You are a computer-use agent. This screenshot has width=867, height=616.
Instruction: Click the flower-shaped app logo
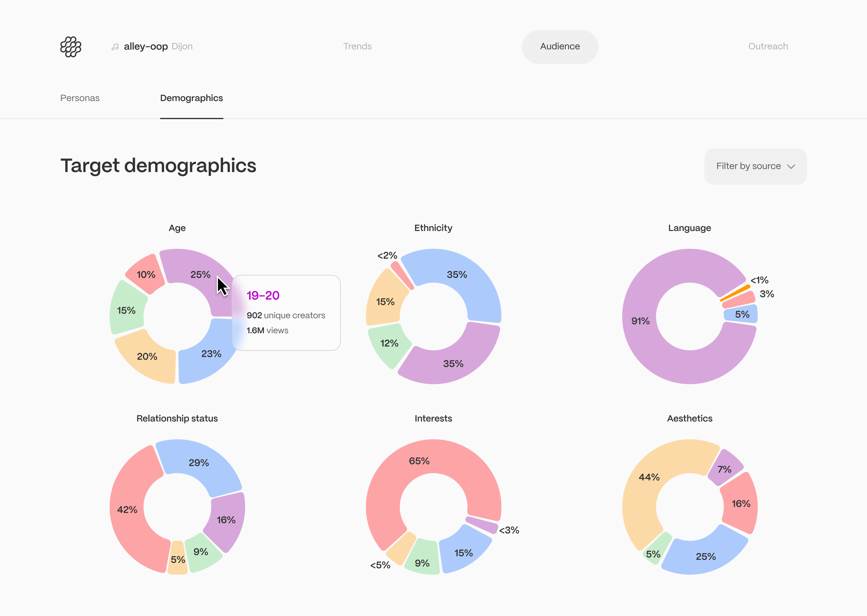pyautogui.click(x=71, y=47)
